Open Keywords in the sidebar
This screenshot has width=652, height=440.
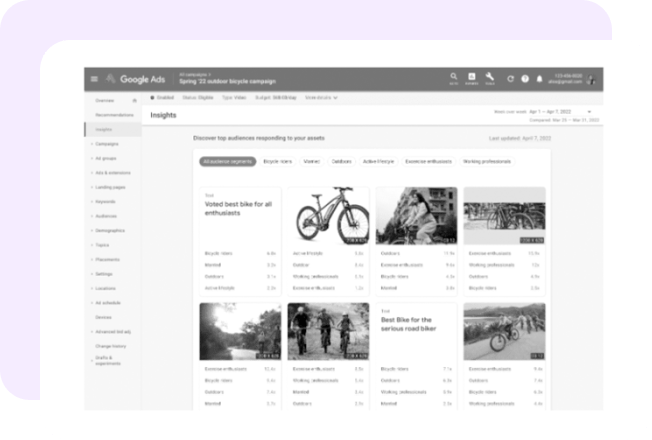click(106, 201)
